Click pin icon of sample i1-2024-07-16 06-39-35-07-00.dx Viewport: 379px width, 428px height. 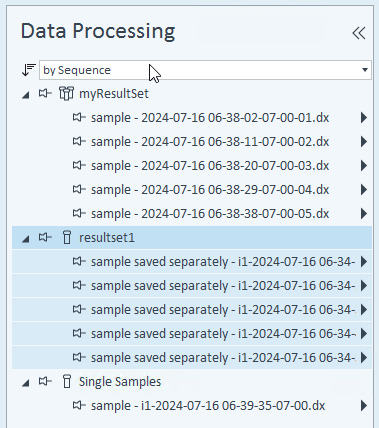(79, 406)
